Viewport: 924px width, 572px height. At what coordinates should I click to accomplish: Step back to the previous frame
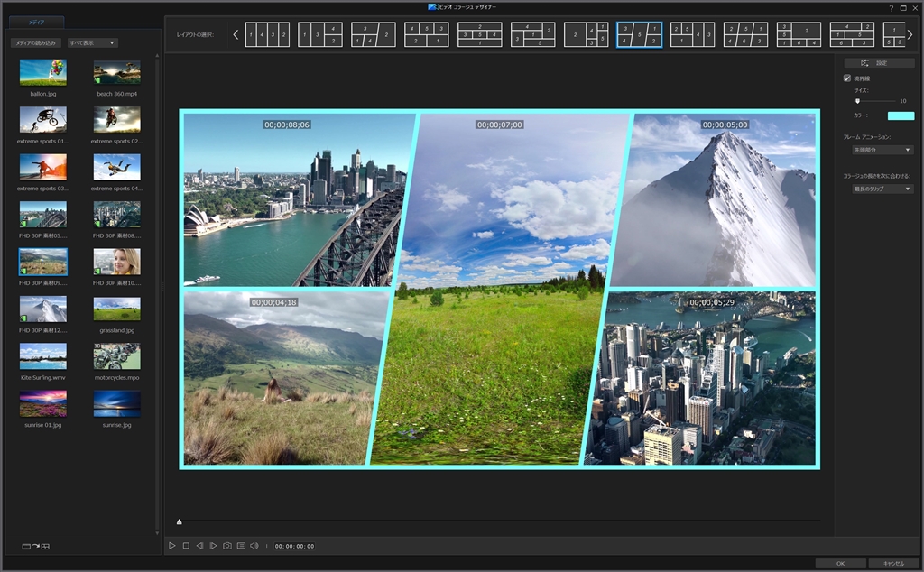tap(199, 546)
